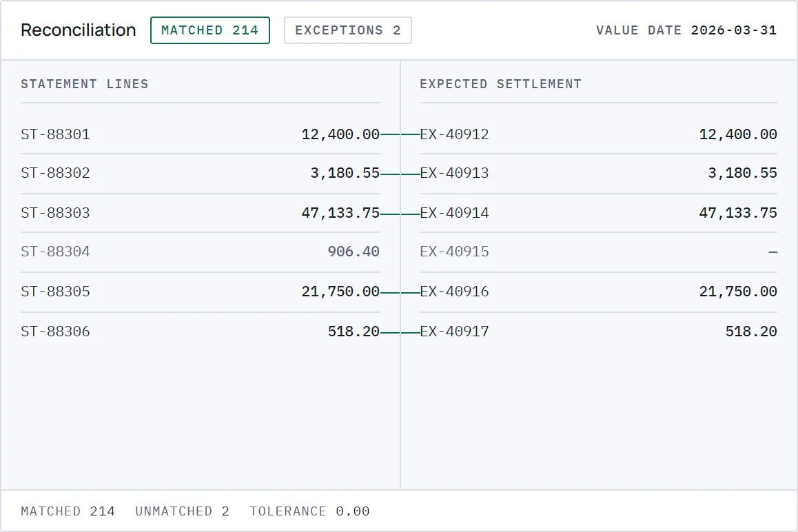Screen dimensions: 798x532
Task: Select unmatched expected settlement EX-40915
Action: pyautogui.click(x=598, y=252)
